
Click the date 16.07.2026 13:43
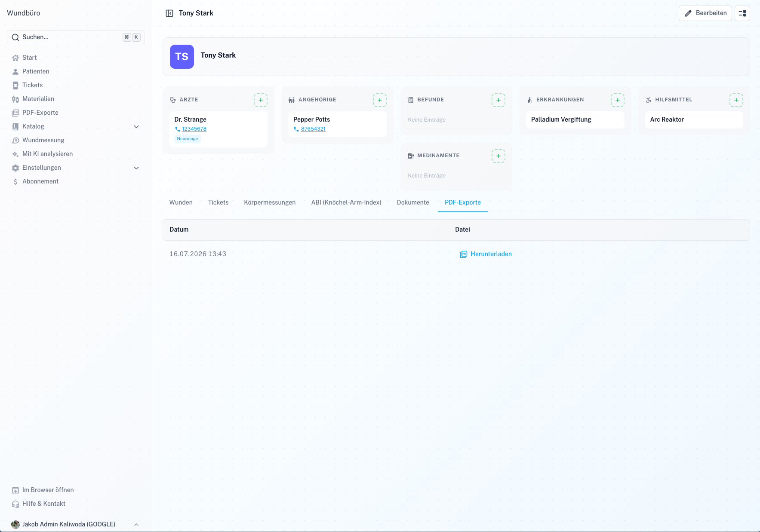pos(198,254)
